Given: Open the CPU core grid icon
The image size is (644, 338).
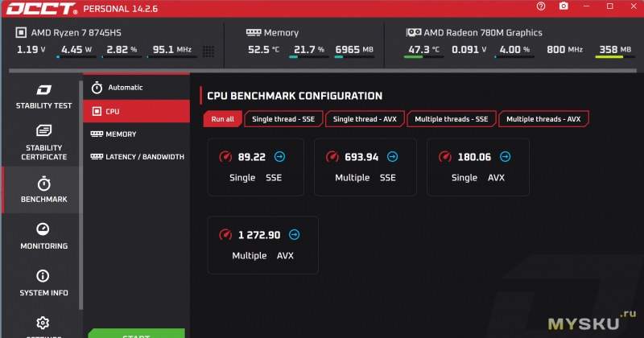Looking at the screenshot, I should pyautogui.click(x=208, y=51).
